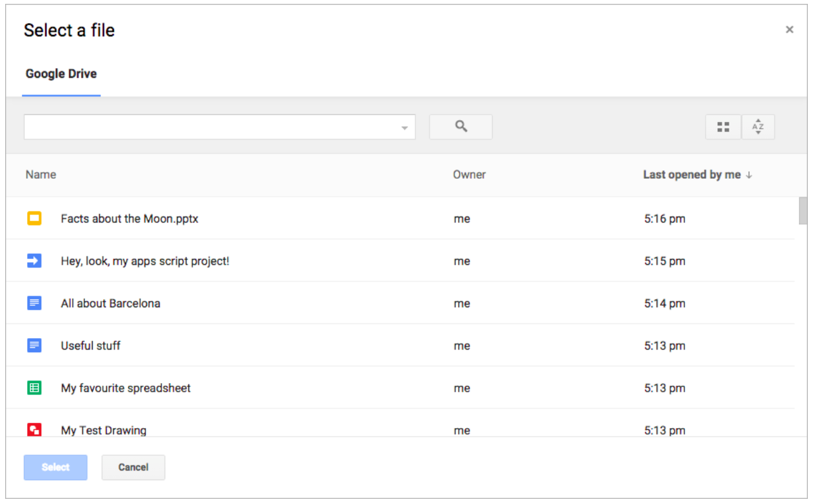Sort files by the Name column header
The image size is (813, 504).
[x=40, y=174]
